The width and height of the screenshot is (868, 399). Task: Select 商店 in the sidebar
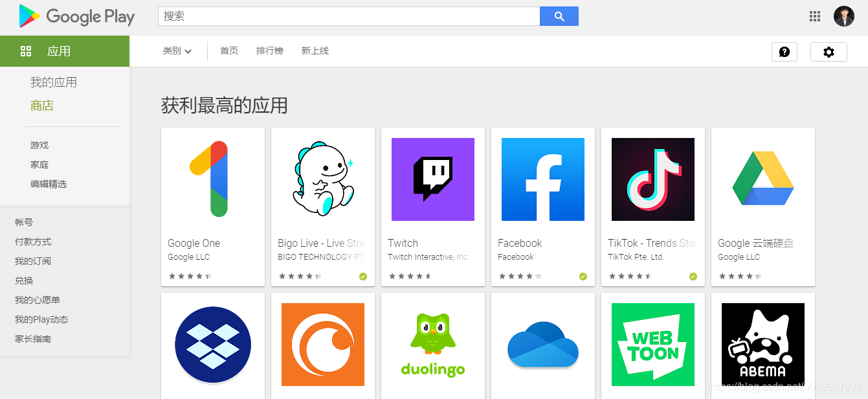click(42, 106)
